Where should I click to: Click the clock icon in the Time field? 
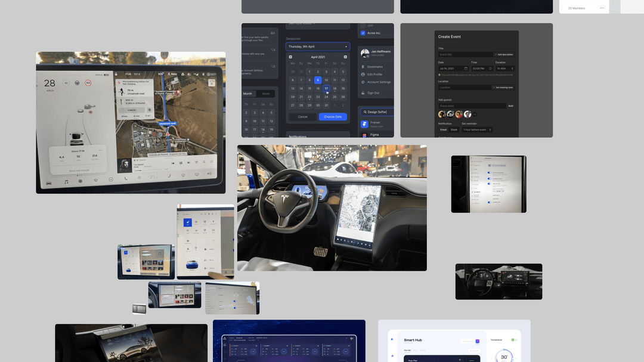point(490,69)
